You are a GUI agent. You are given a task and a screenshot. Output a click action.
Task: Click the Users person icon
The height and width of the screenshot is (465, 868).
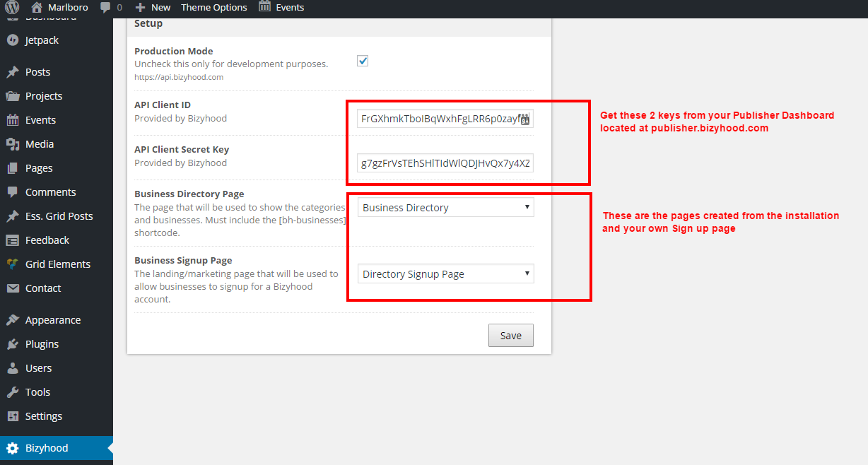click(x=12, y=368)
